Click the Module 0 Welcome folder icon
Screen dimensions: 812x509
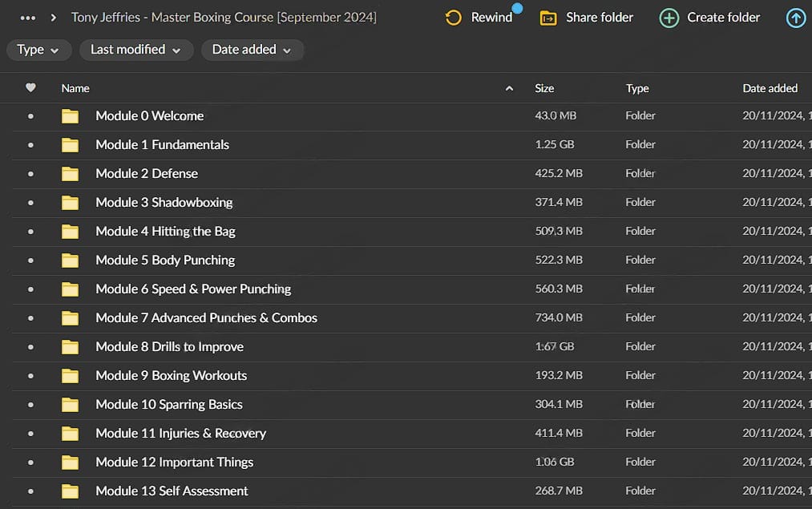[71, 116]
